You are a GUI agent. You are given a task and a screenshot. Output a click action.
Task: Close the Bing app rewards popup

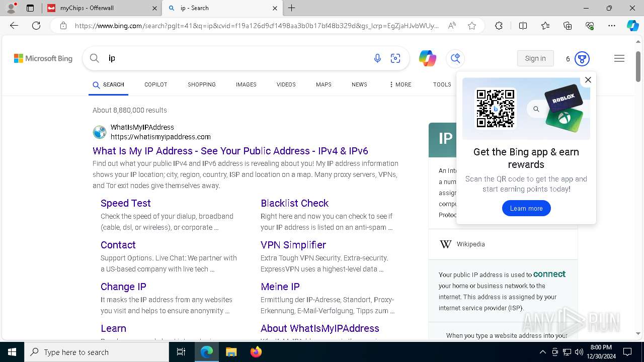(588, 80)
